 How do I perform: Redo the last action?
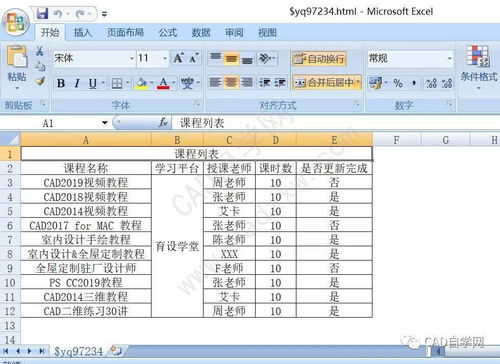pos(80,14)
